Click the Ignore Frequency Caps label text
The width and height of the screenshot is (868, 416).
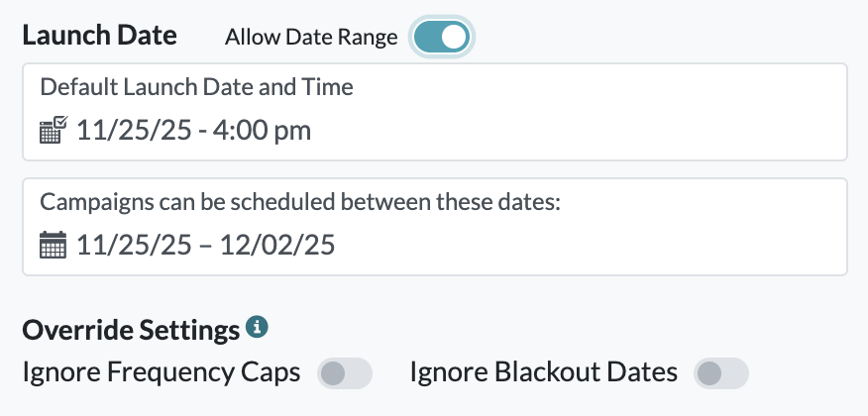(x=162, y=372)
